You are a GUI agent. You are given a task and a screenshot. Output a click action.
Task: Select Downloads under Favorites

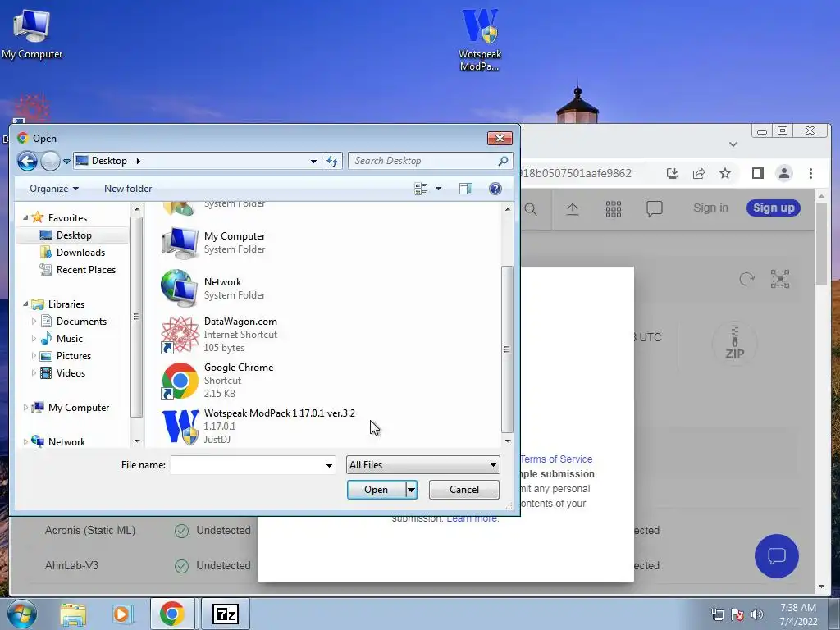(x=80, y=253)
